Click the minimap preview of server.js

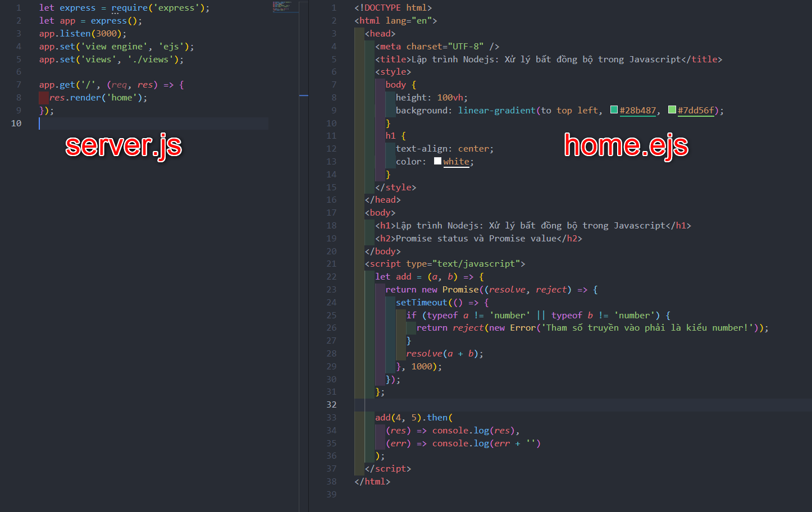click(x=286, y=7)
